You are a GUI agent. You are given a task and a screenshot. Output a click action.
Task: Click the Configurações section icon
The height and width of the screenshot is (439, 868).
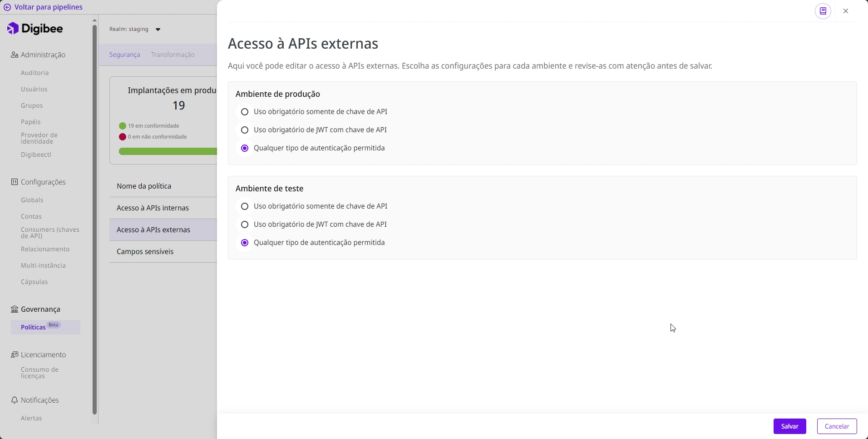[x=15, y=182]
